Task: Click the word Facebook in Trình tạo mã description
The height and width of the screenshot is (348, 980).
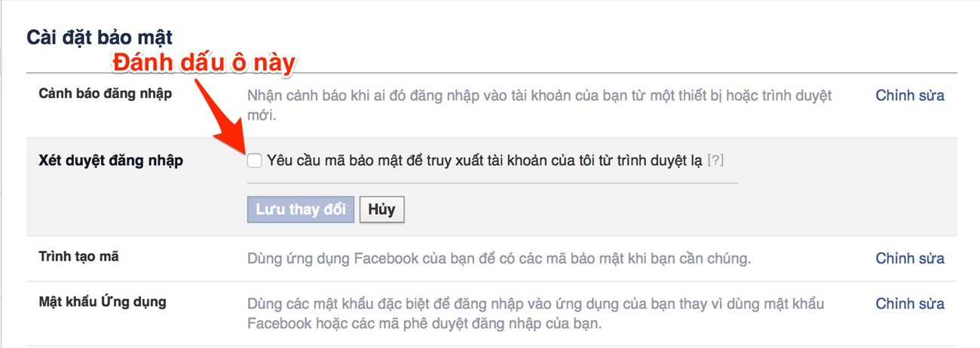Action: coord(386,258)
